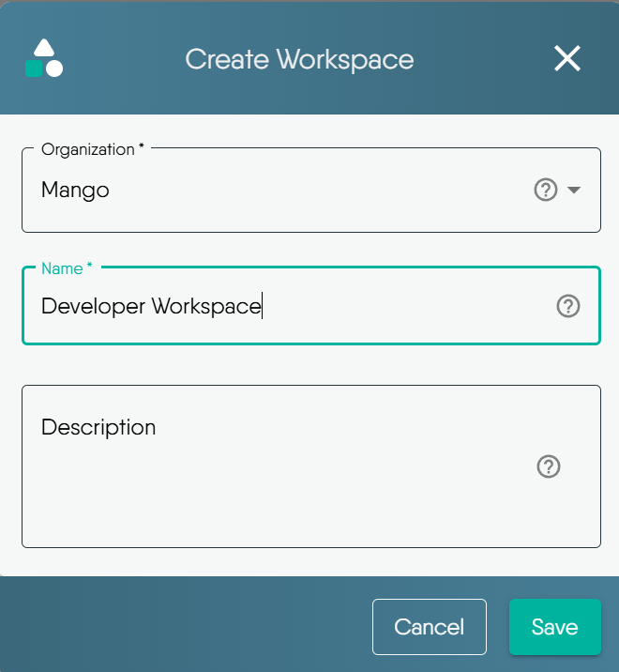The height and width of the screenshot is (672, 619).
Task: Open help for the Organization field
Action: click(545, 191)
